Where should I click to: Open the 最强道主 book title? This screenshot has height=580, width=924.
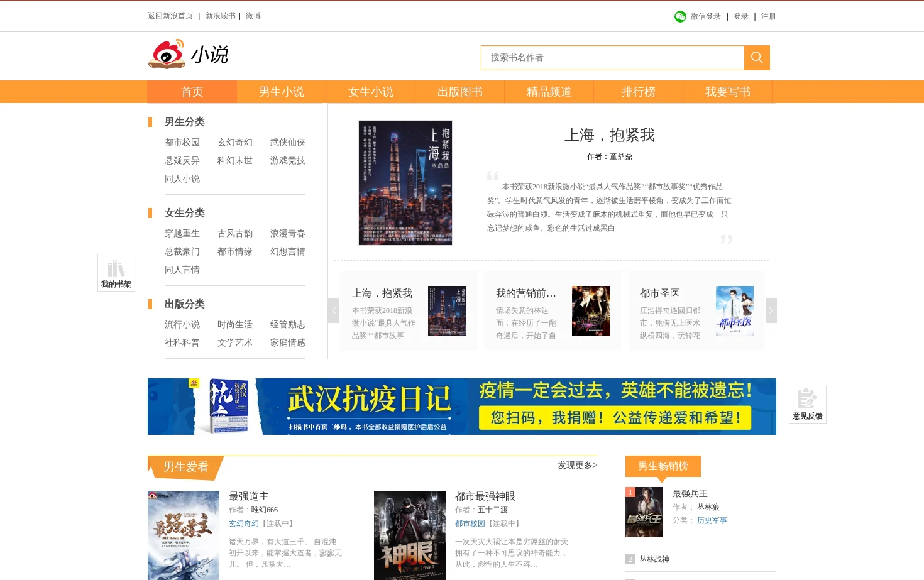(249, 496)
